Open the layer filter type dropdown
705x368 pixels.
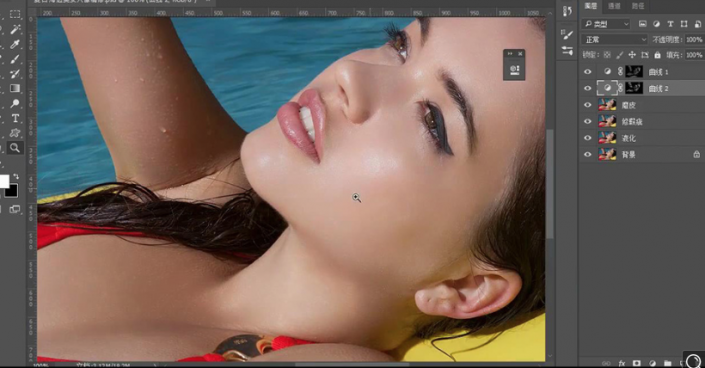(606, 24)
